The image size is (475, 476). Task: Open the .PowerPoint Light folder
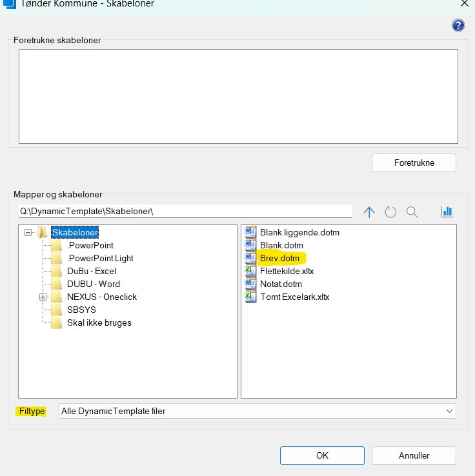click(x=100, y=258)
